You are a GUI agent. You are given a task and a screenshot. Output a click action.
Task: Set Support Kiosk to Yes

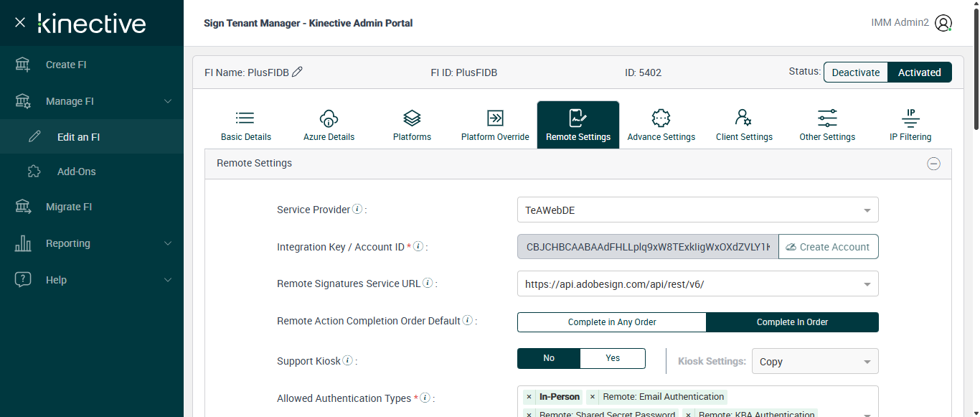613,358
